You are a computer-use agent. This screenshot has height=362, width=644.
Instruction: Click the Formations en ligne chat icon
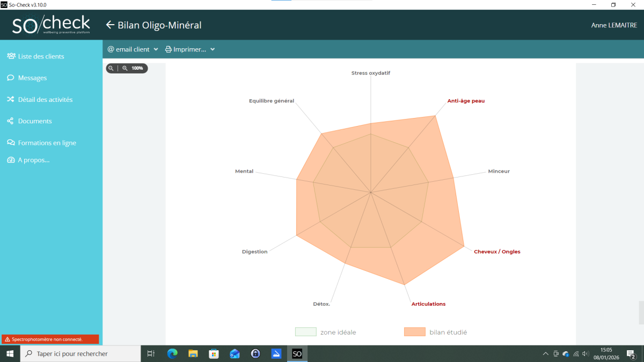[11, 143]
